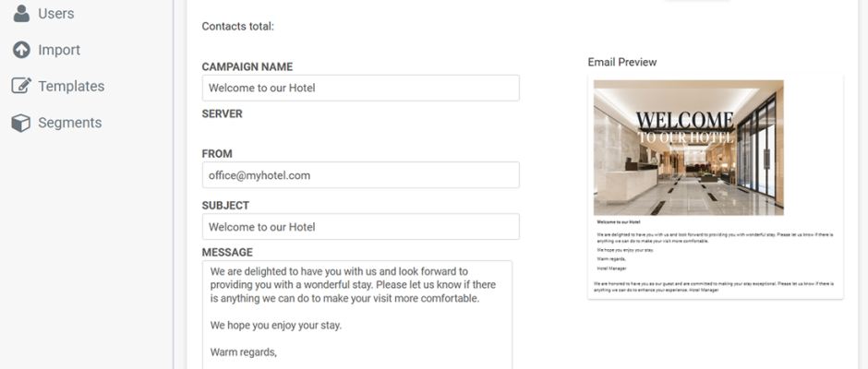Click the MESSAGE field label
This screenshot has height=369, width=868.
click(227, 252)
